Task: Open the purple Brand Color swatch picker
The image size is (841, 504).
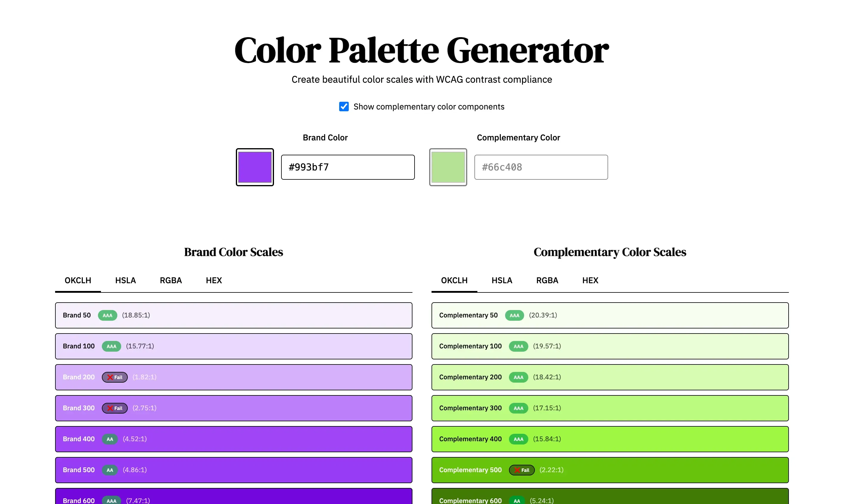Action: pos(255,167)
